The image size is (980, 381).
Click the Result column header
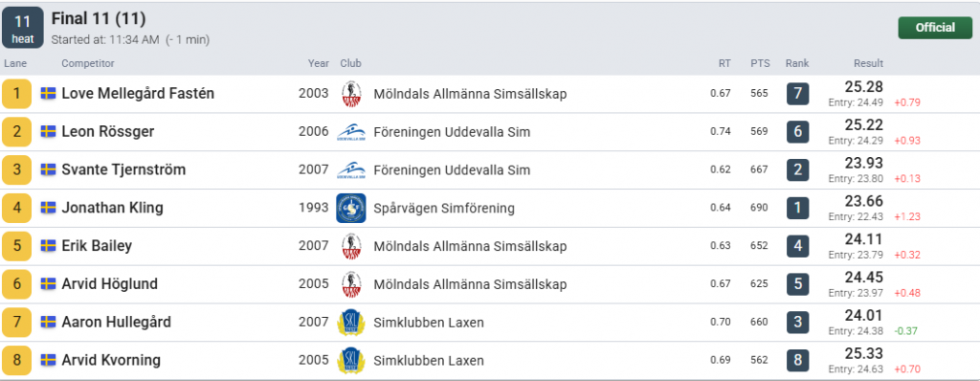click(x=868, y=63)
